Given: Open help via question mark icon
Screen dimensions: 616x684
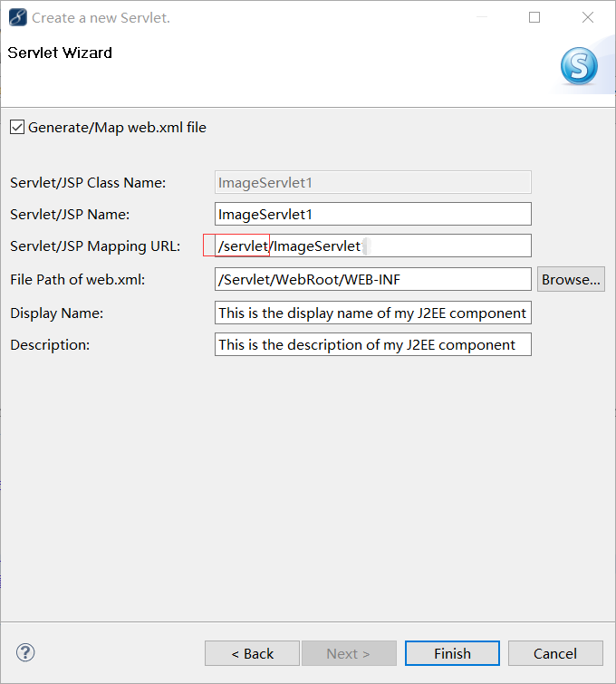Looking at the screenshot, I should [25, 652].
